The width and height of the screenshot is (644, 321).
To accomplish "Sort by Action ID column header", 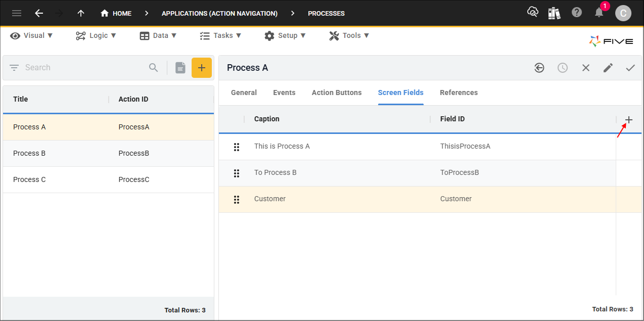I will point(133,99).
